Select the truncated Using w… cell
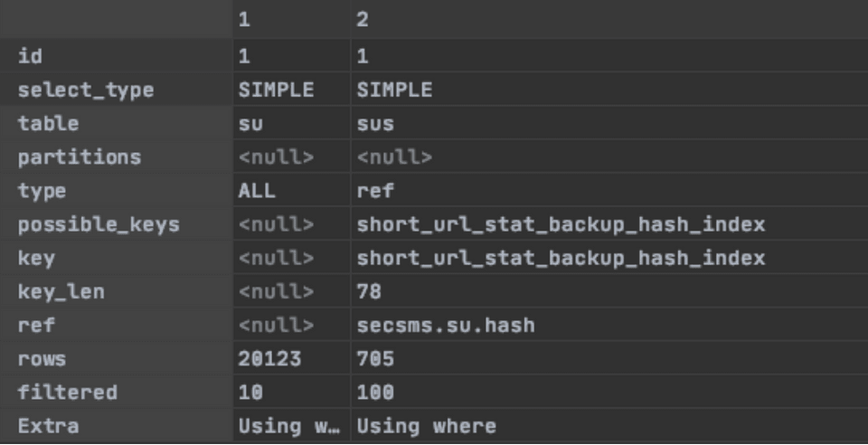Viewport: 868px width, 445px height. click(x=291, y=426)
